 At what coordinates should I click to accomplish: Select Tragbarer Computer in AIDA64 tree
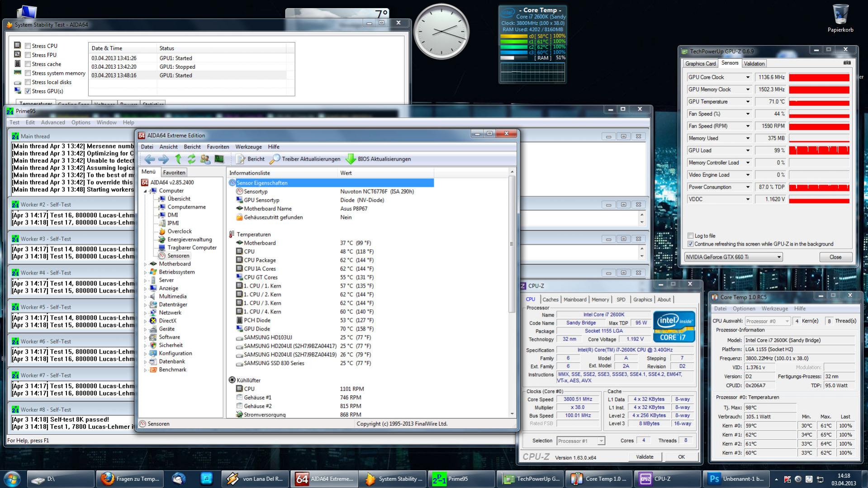point(192,247)
